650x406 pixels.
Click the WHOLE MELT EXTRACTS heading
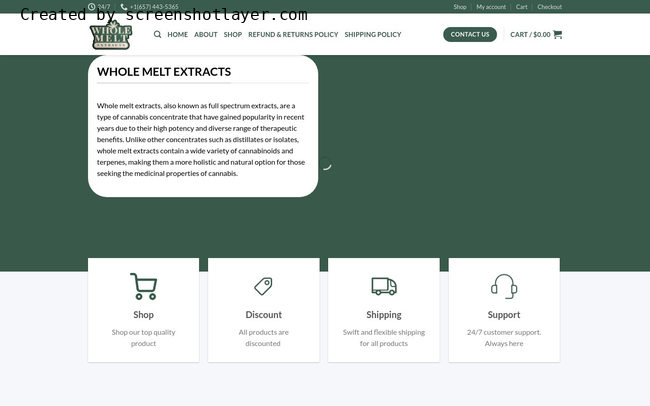(x=164, y=72)
